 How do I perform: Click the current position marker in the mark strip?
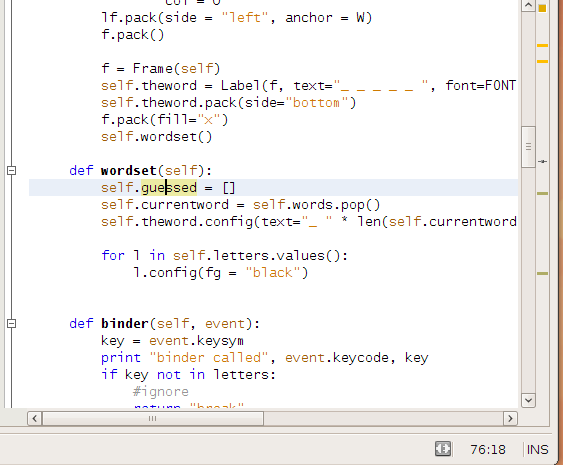pos(543,162)
